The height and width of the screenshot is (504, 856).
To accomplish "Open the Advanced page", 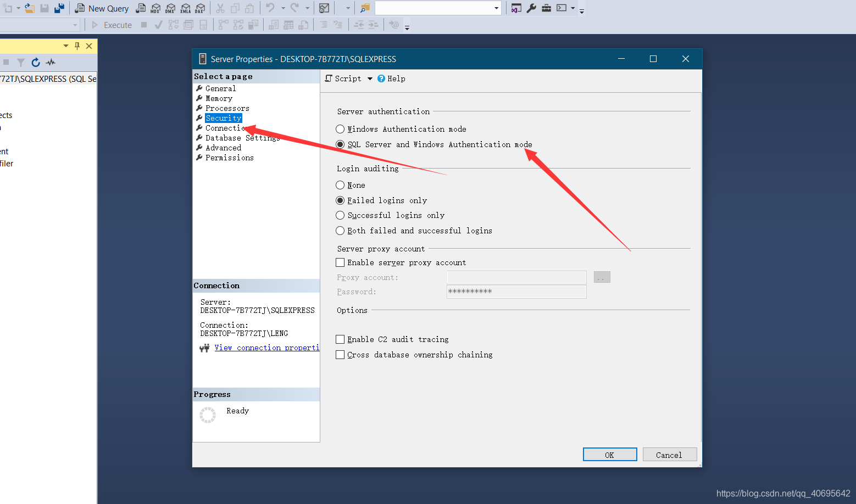I will (223, 148).
